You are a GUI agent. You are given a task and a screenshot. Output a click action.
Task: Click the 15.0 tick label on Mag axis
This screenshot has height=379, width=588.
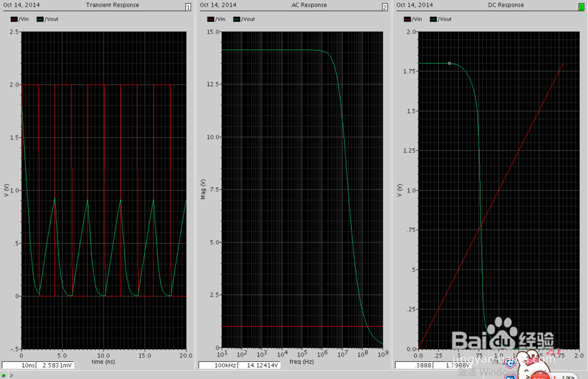click(x=213, y=32)
